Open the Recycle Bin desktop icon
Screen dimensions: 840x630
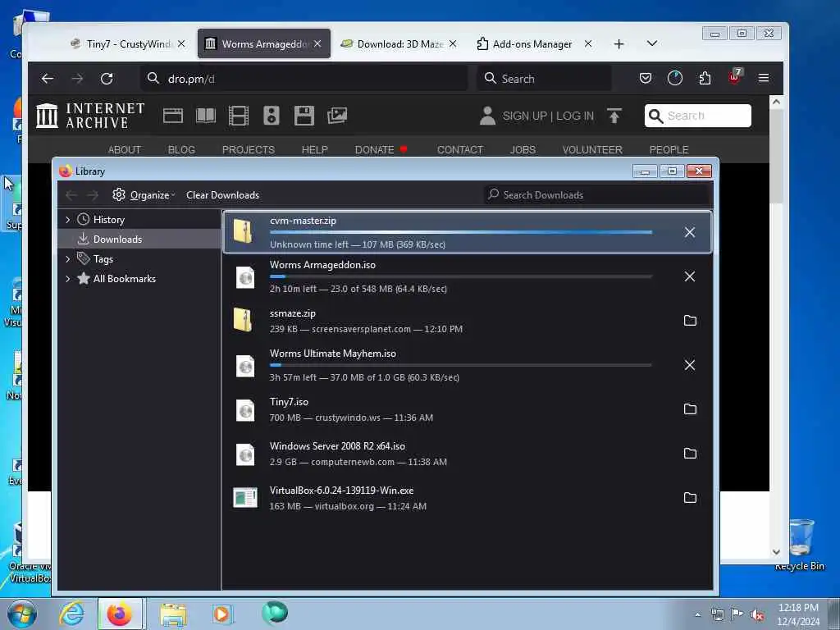point(801,545)
